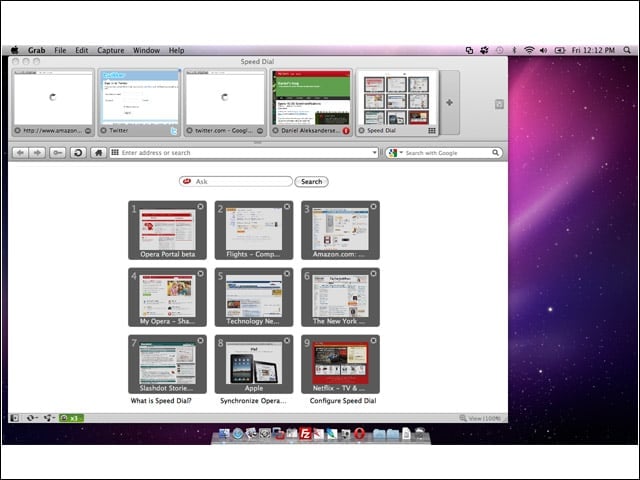Click the Bluetooth menu bar icon
The width and height of the screenshot is (640, 480).
(x=514, y=50)
